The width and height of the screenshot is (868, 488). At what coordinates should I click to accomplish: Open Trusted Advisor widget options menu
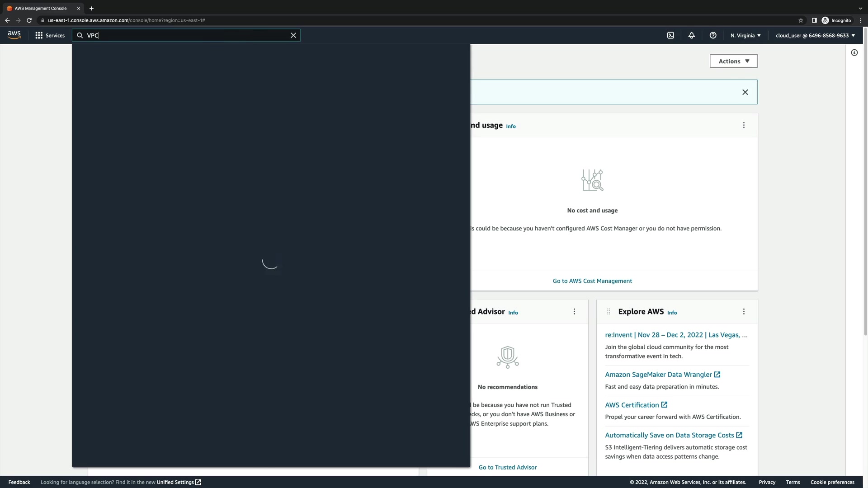(x=574, y=312)
